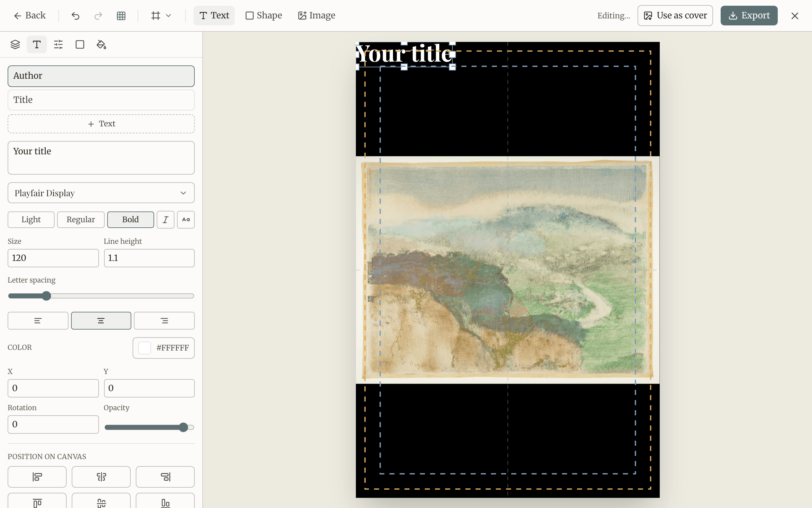
Task: Click Use as cover button
Action: tap(675, 16)
